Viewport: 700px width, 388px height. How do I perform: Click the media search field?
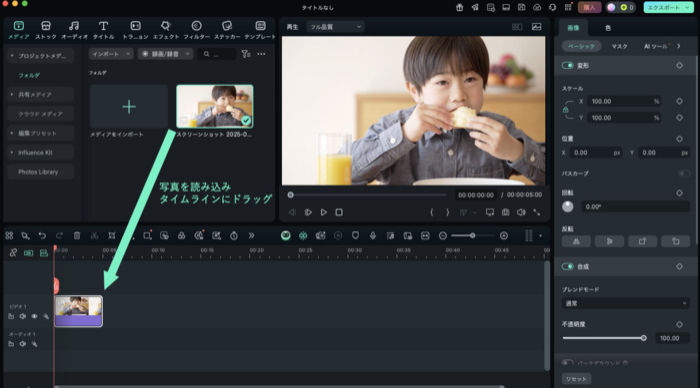point(217,54)
